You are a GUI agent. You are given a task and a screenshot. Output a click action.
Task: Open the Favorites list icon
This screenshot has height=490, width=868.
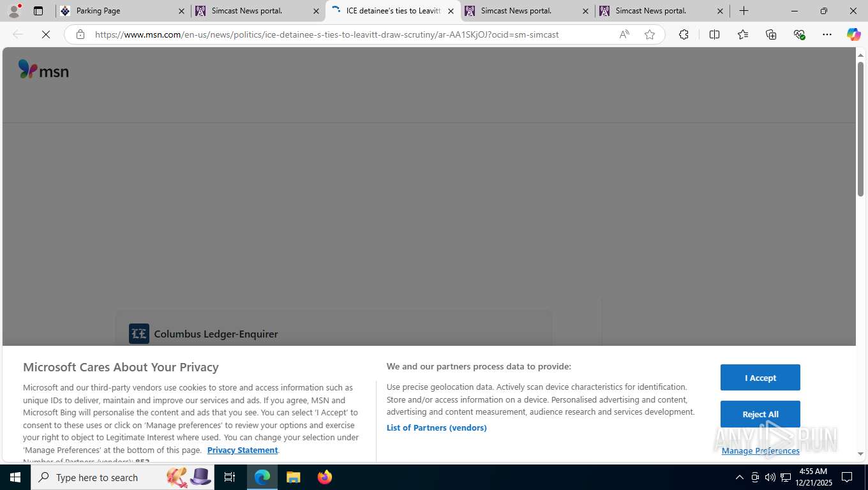click(743, 34)
